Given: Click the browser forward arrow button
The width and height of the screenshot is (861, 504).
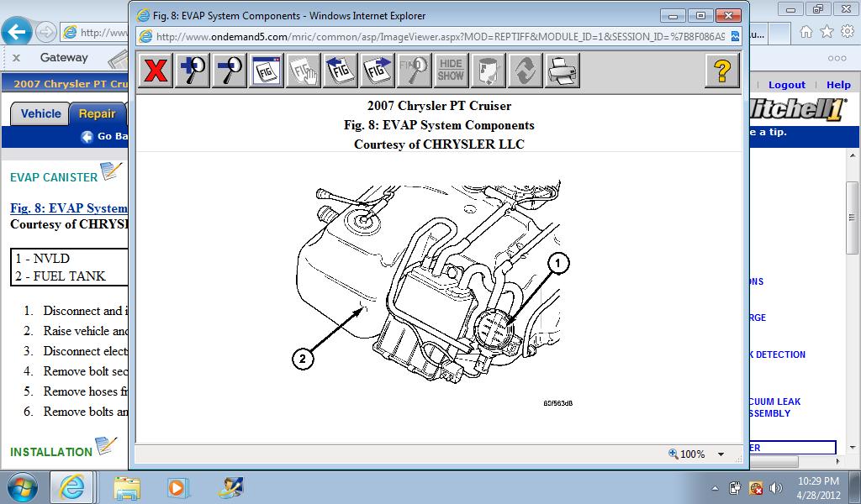Looking at the screenshot, I should (x=46, y=32).
